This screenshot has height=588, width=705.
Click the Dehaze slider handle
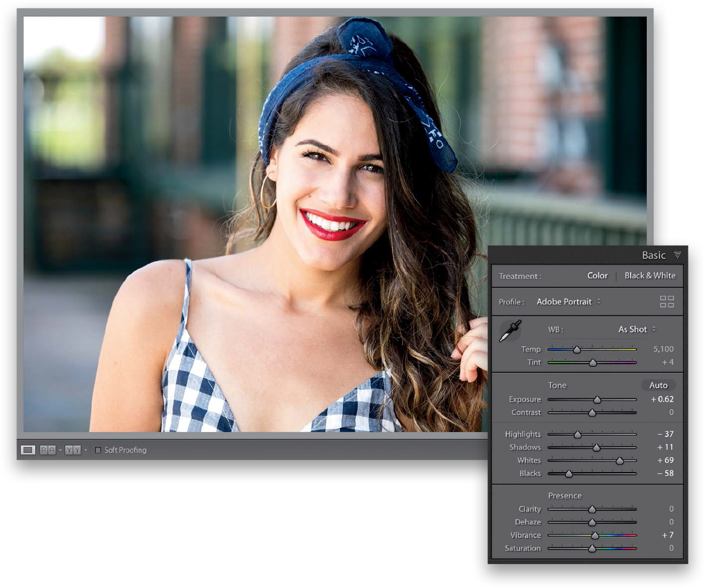[x=592, y=522]
